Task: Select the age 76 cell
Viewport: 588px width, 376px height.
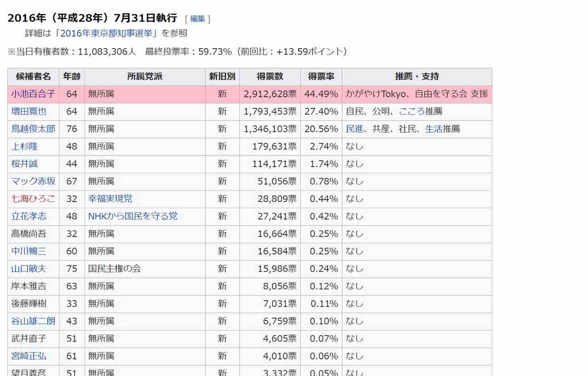Action: click(72, 129)
